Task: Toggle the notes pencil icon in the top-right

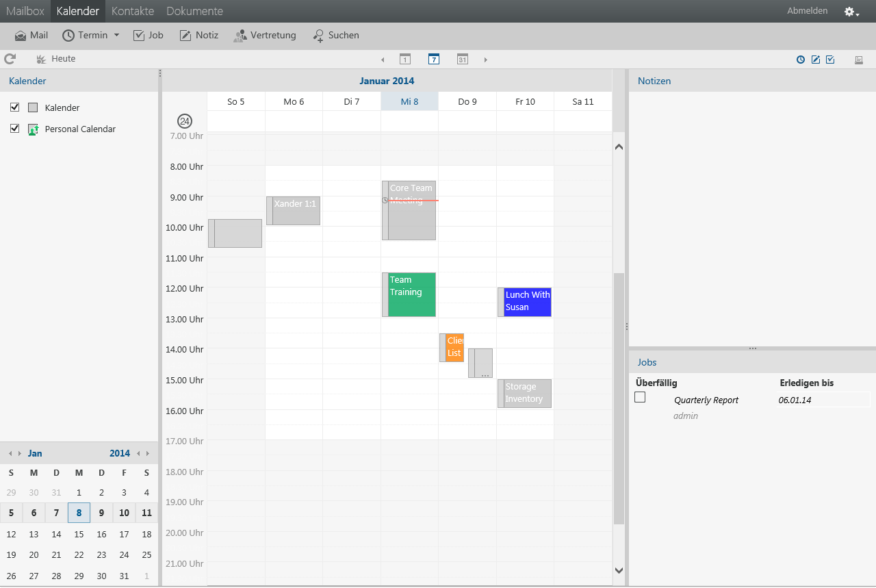Action: 816,60
